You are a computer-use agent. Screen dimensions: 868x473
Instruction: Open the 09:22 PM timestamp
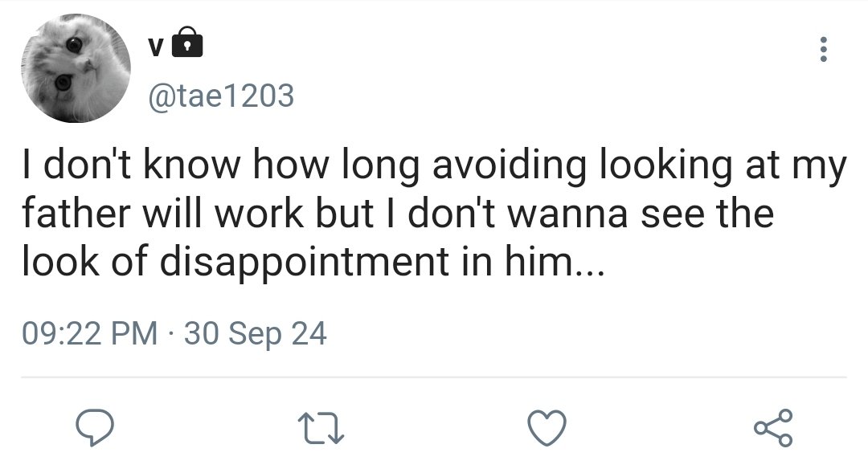[x=90, y=333]
